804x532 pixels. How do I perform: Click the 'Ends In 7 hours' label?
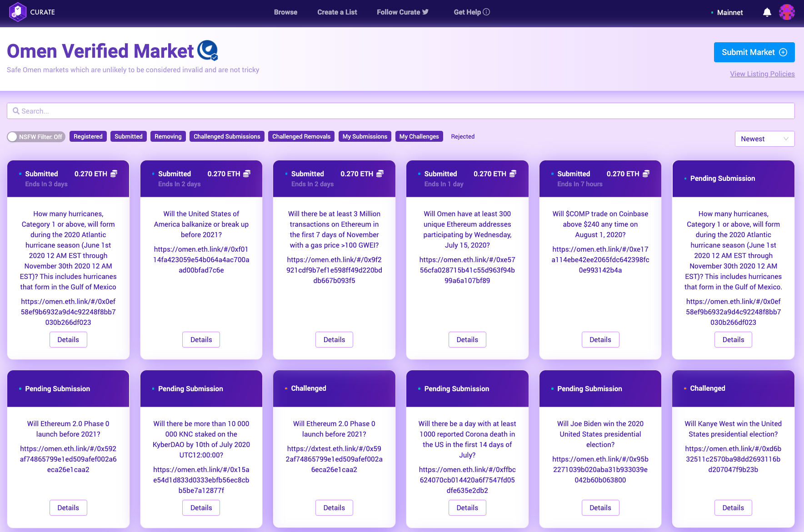[580, 184]
